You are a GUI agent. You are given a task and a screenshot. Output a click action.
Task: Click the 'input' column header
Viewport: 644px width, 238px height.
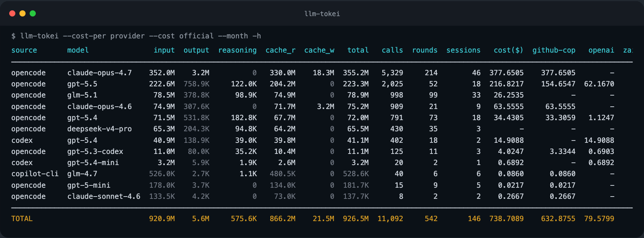click(x=164, y=50)
